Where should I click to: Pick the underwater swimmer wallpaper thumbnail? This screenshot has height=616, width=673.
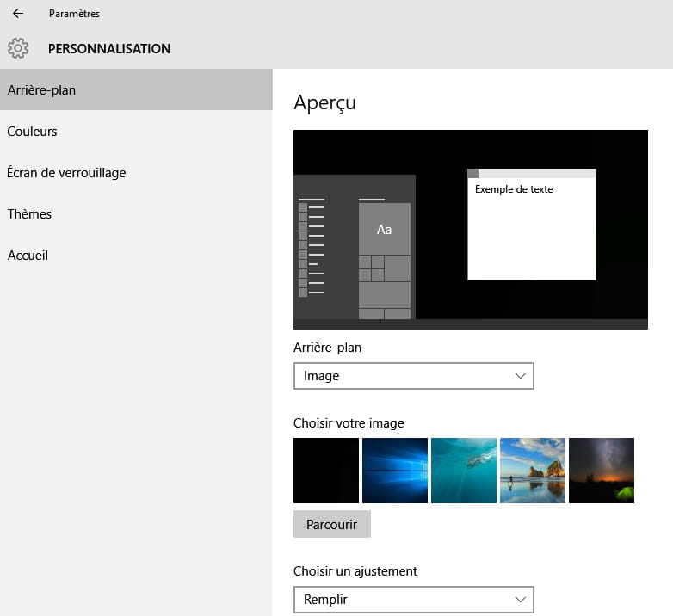pyautogui.click(x=464, y=471)
